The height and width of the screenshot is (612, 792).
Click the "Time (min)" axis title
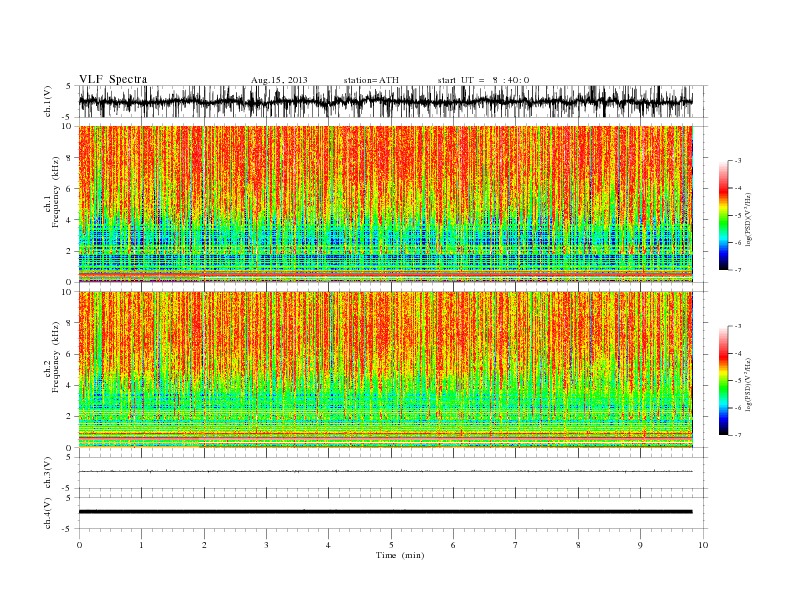(400, 555)
